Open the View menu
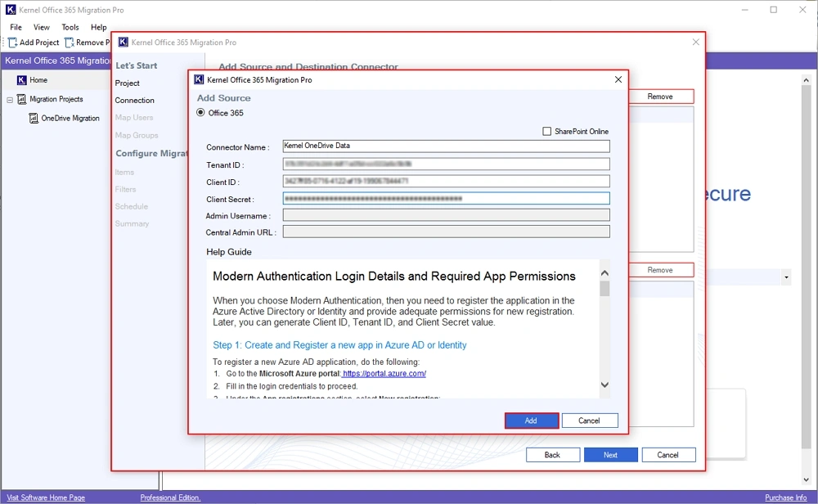Image resolution: width=818 pixels, height=504 pixels. point(41,27)
